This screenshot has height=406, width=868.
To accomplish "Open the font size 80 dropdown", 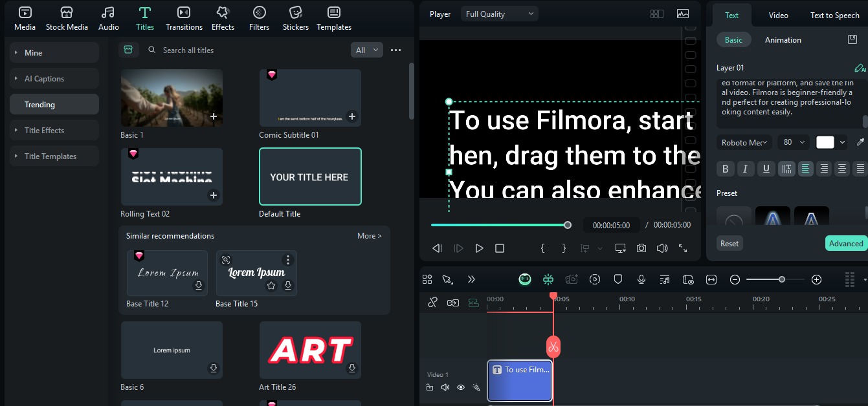I will click(794, 142).
